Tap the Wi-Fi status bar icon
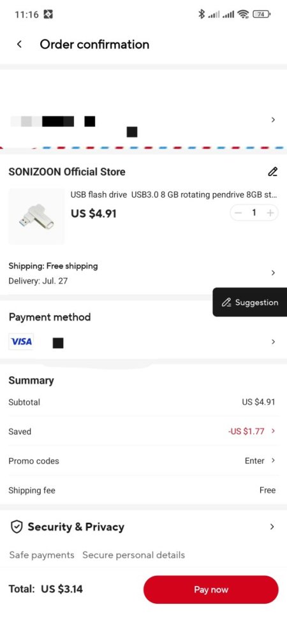This screenshot has height=644, width=287. (243, 15)
